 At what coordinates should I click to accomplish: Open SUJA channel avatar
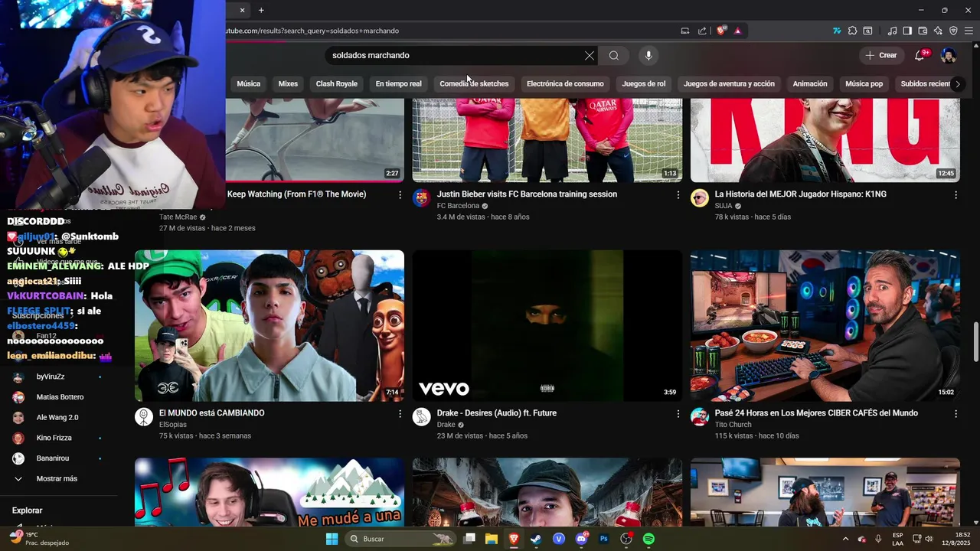pos(700,197)
